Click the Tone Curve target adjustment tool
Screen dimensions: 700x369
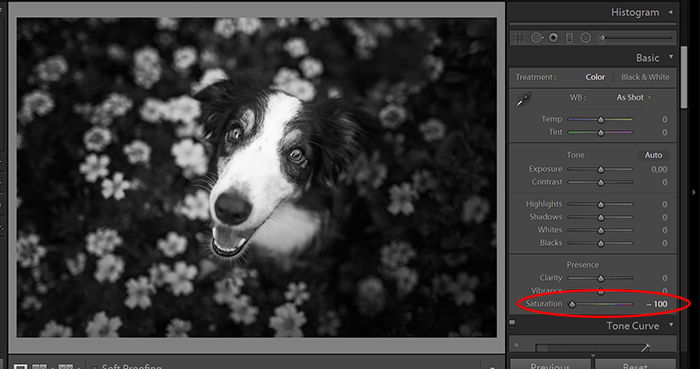pos(517,345)
